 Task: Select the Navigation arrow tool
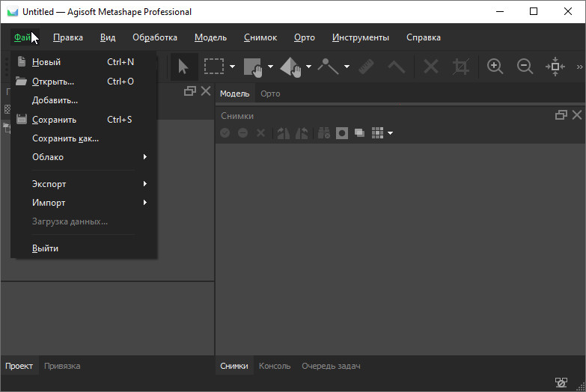(x=183, y=67)
